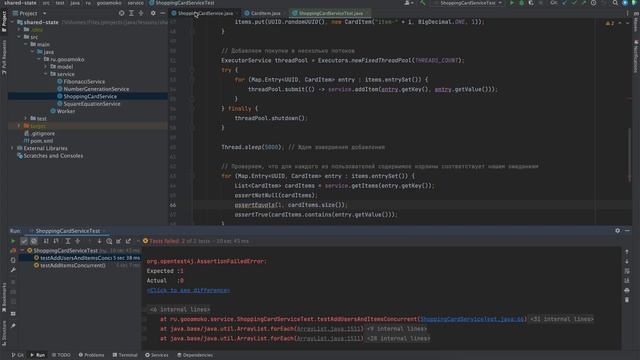Screen dimensions: 640x360
Task: Click wrench settings icon in Run sidebar
Action: click(13, 270)
